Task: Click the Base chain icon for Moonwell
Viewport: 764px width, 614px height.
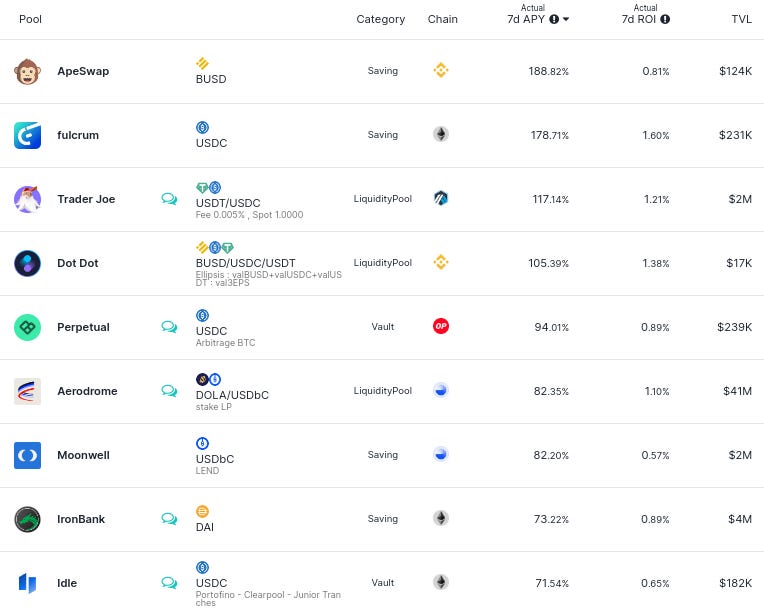Action: (441, 454)
